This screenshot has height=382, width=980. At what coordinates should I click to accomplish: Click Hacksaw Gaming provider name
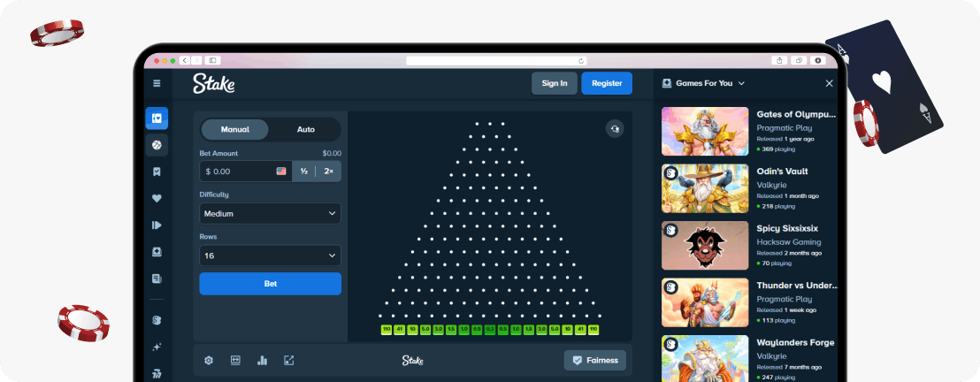tap(789, 242)
